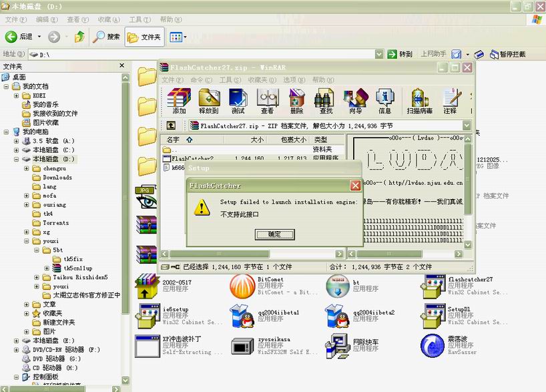Select the flashcatcher27 cabinet icon

pos(433,286)
